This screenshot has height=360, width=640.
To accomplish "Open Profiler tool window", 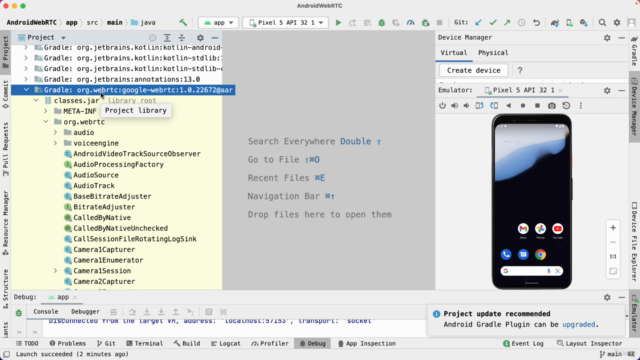I will 270,343.
